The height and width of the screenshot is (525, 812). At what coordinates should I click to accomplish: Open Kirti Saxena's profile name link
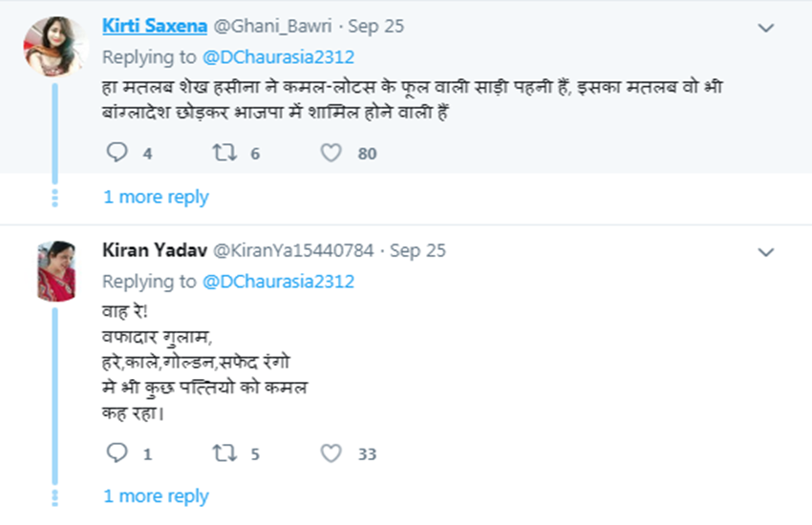[x=157, y=26]
